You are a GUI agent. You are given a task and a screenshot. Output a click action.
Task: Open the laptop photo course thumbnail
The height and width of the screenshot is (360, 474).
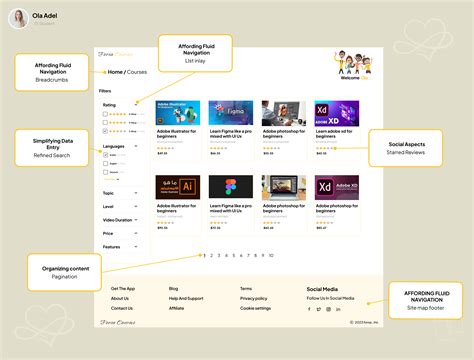tap(284, 187)
